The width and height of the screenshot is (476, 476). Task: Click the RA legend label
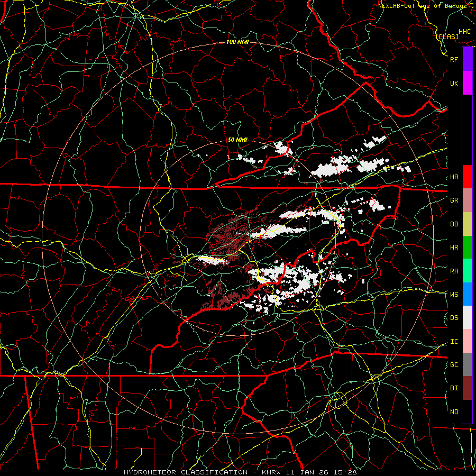(x=454, y=271)
